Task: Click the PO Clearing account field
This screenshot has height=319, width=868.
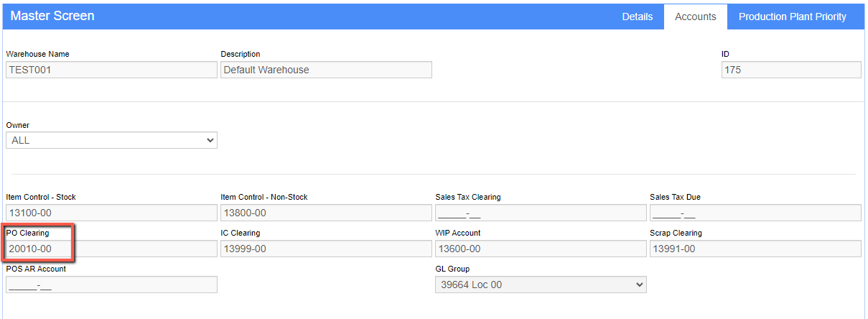Action: pyautogui.click(x=111, y=249)
